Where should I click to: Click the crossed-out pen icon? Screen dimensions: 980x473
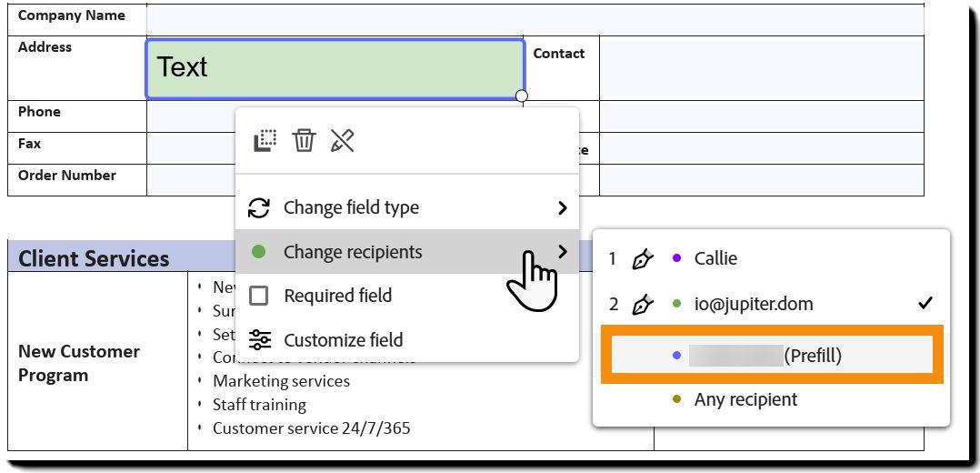pos(342,140)
